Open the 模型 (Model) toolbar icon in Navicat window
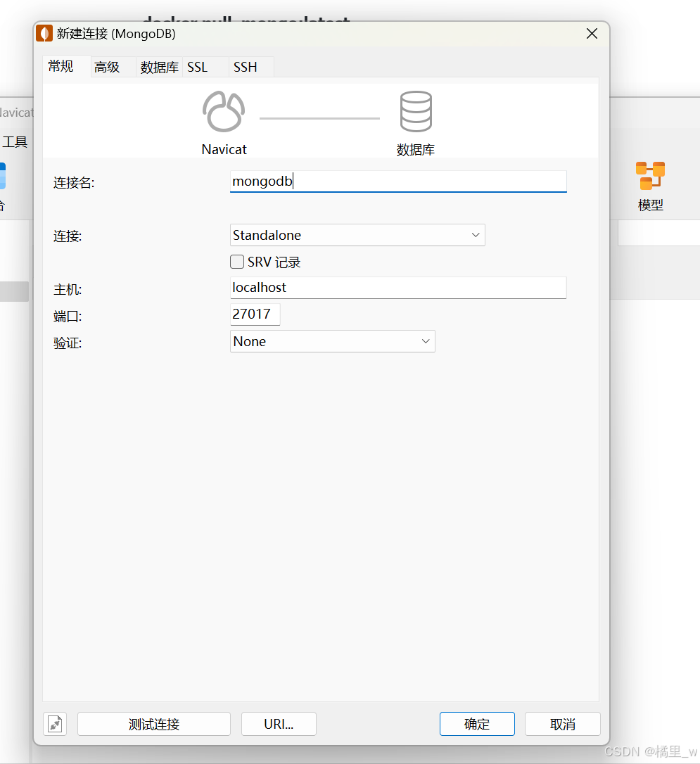Screen dimensions: 700x764 (x=650, y=186)
